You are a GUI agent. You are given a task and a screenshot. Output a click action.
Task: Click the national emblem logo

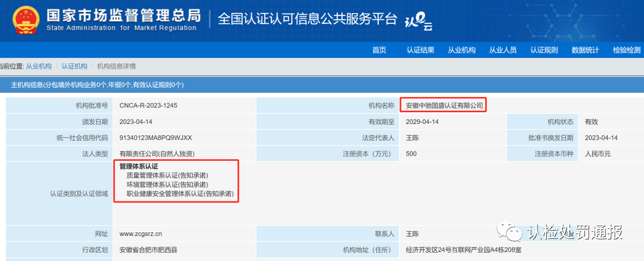point(26,20)
